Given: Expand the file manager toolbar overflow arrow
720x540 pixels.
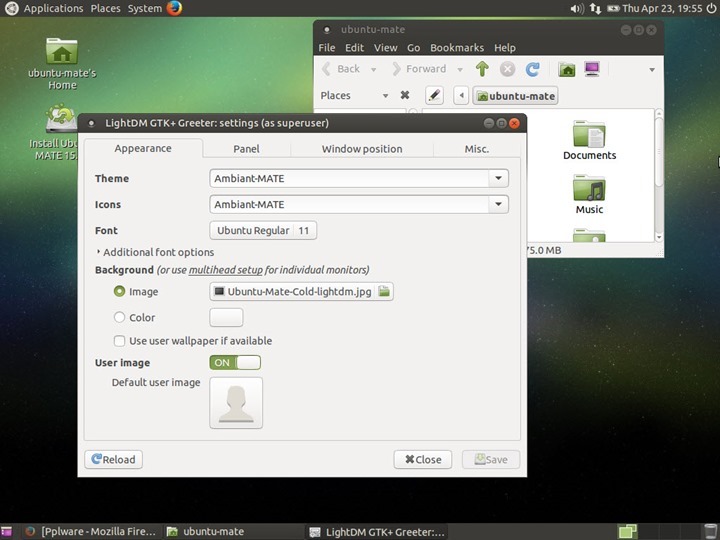Looking at the screenshot, I should pyautogui.click(x=652, y=70).
